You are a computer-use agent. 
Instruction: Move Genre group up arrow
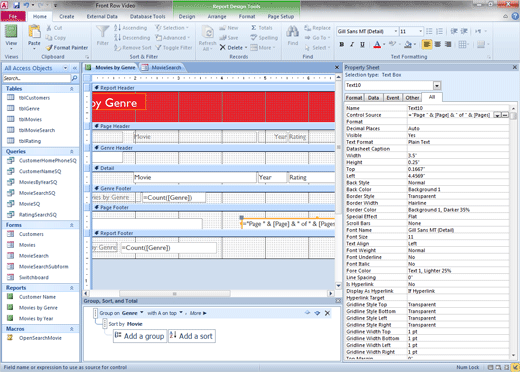(x=307, y=313)
